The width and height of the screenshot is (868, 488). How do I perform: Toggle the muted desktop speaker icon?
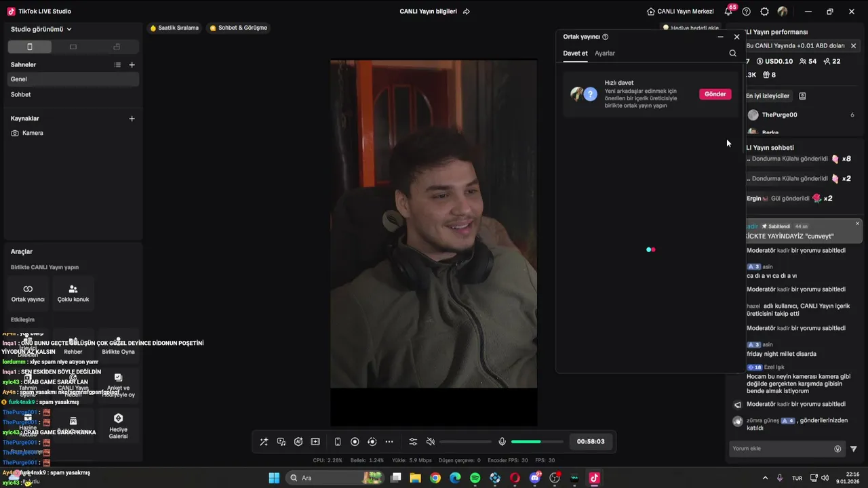430,442
